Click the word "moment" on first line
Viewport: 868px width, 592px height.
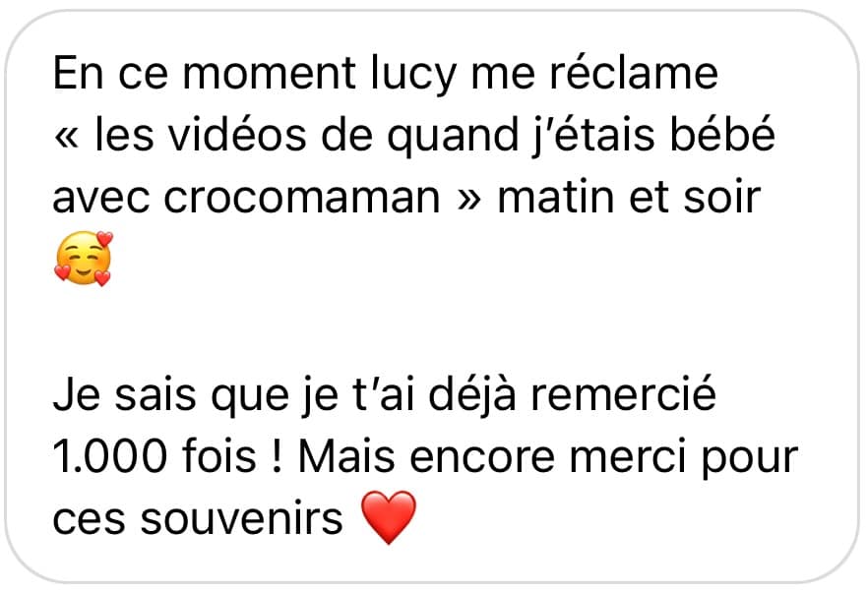click(269, 74)
